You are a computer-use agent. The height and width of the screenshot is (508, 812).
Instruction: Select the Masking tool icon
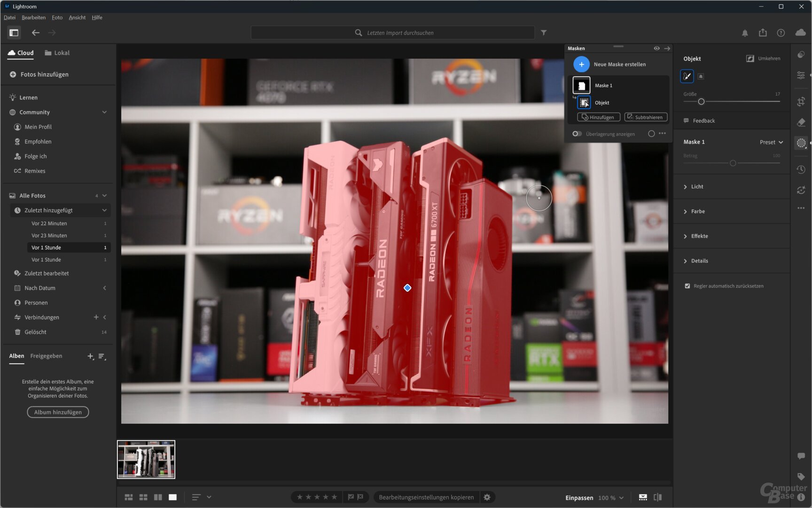(801, 143)
